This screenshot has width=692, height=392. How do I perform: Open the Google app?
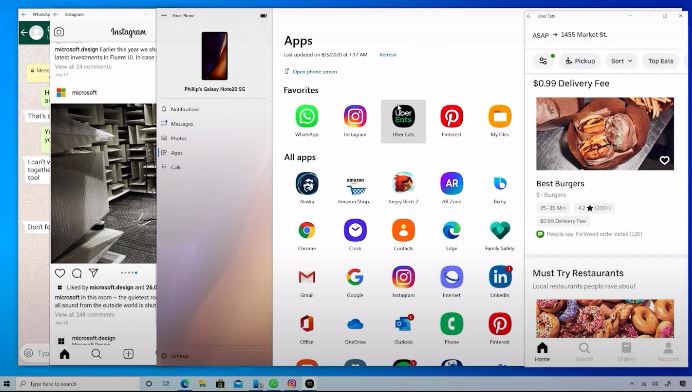(355, 277)
